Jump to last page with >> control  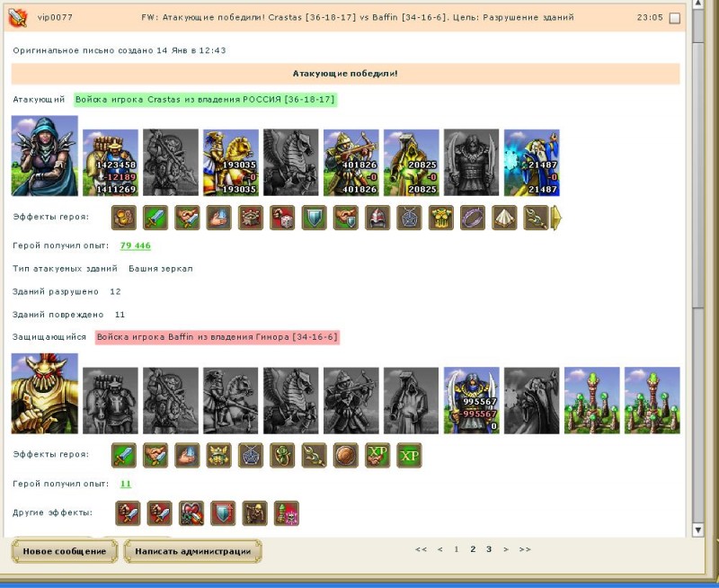coord(525,549)
